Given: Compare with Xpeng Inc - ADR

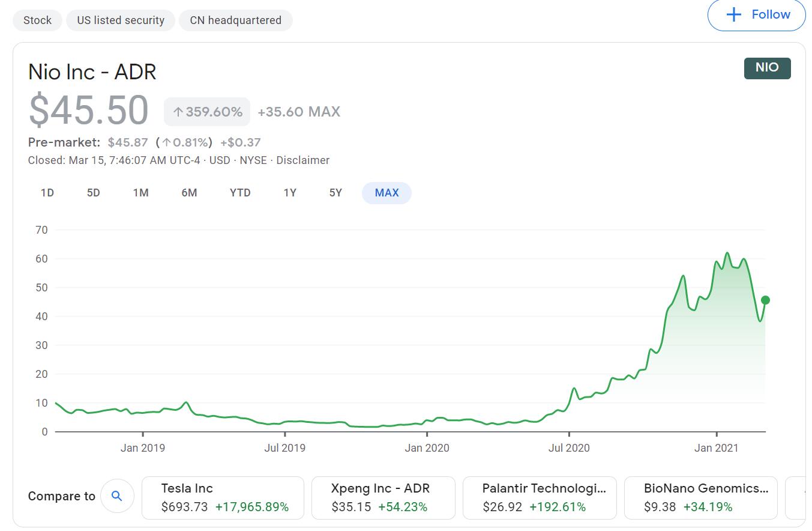Looking at the screenshot, I should point(383,498).
